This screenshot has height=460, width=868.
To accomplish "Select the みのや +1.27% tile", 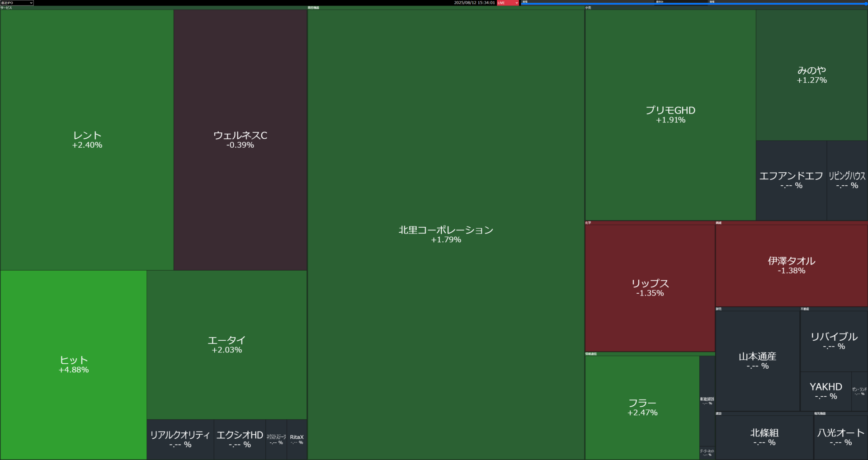I will [x=812, y=75].
